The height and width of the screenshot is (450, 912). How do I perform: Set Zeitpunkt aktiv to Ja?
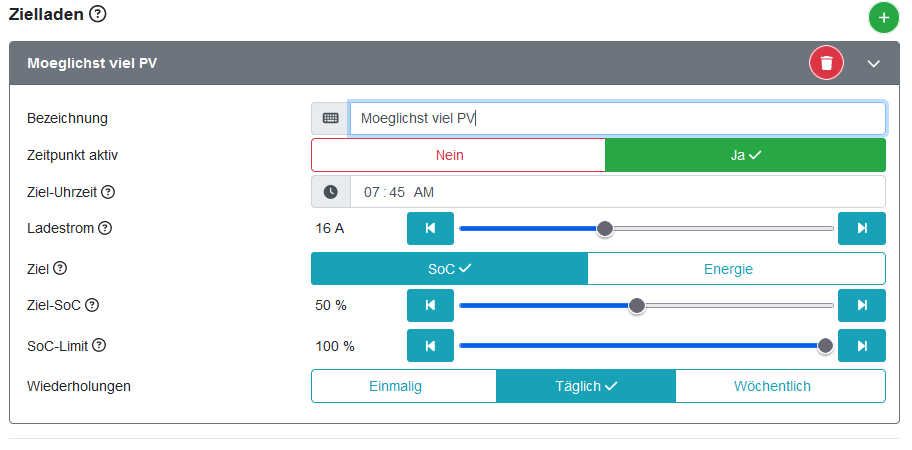(x=745, y=155)
